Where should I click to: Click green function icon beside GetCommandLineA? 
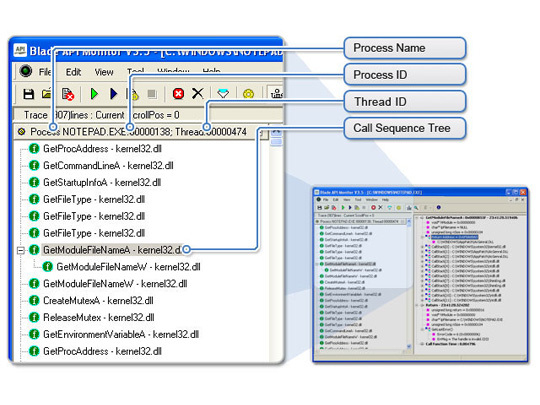pyautogui.click(x=34, y=166)
